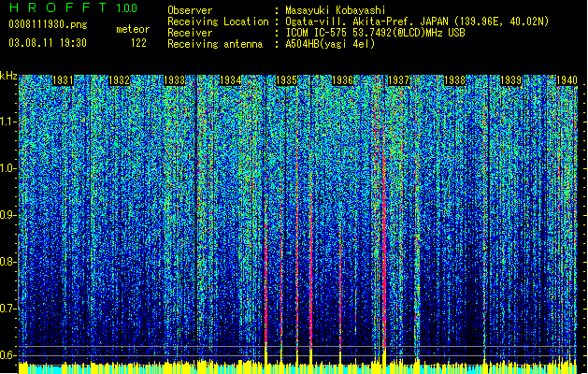The width and height of the screenshot is (588, 374).
Task: Click the 1932 time marker label
Action: pos(120,80)
